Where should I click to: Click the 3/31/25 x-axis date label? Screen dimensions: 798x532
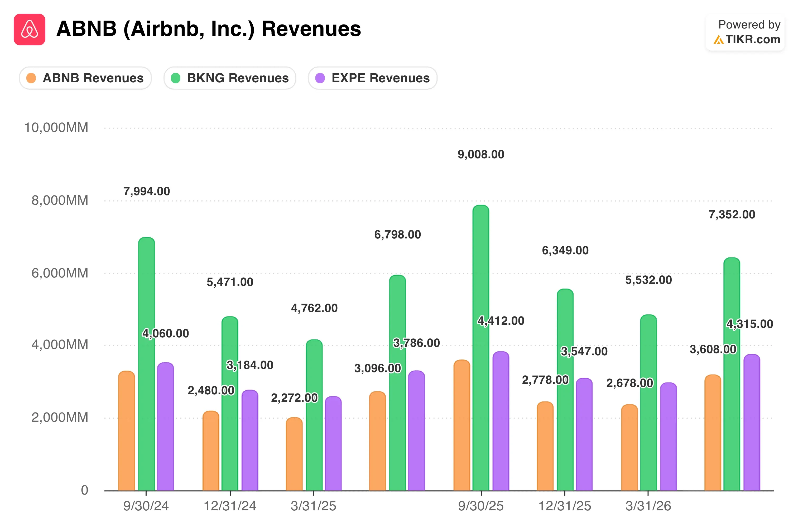[x=313, y=506]
